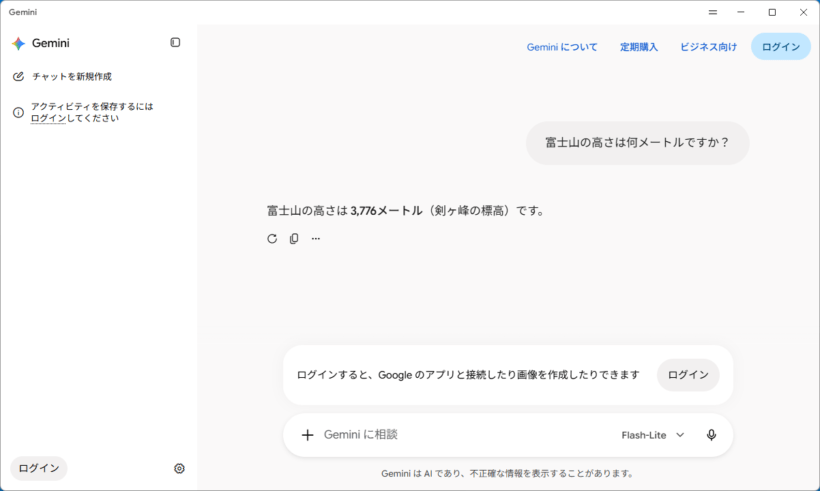Click the top-right blue ログイン button
The width and height of the screenshot is (820, 491).
[x=781, y=47]
